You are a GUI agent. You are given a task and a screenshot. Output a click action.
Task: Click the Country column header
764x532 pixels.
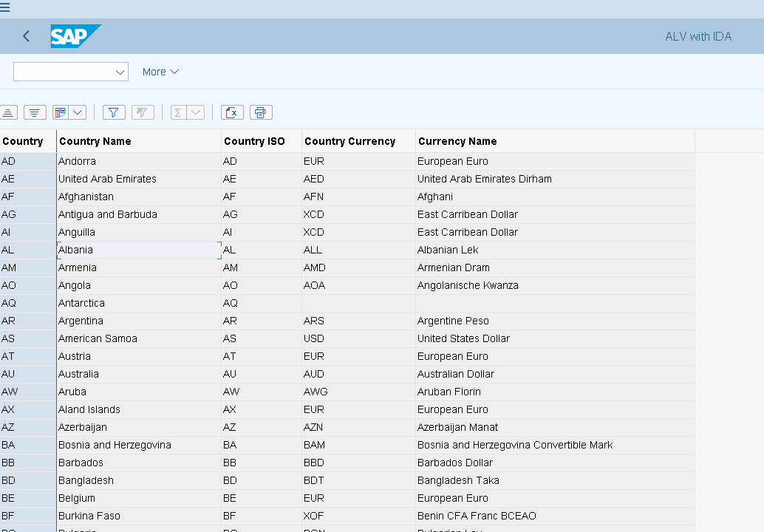point(28,141)
